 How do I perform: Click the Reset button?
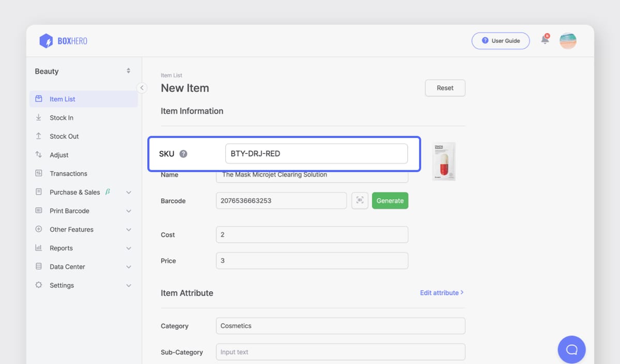[x=445, y=88]
